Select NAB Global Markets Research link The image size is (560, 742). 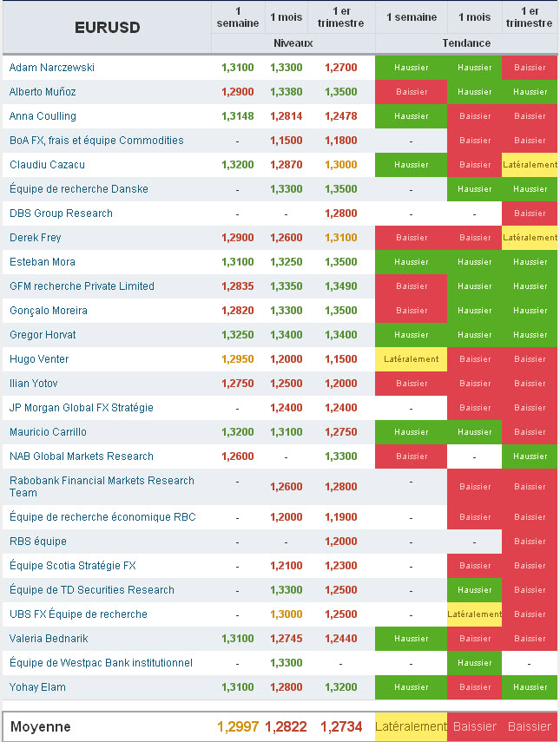82,456
